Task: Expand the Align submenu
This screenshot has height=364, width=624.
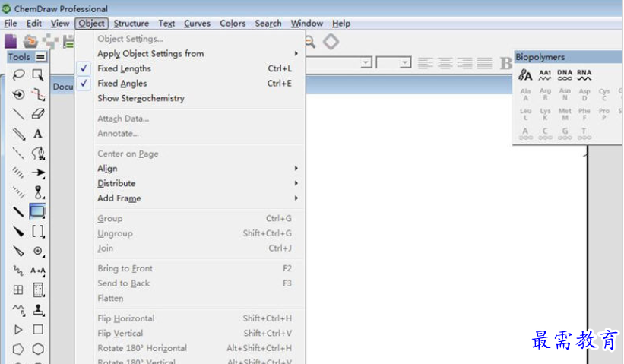Action: [189, 168]
